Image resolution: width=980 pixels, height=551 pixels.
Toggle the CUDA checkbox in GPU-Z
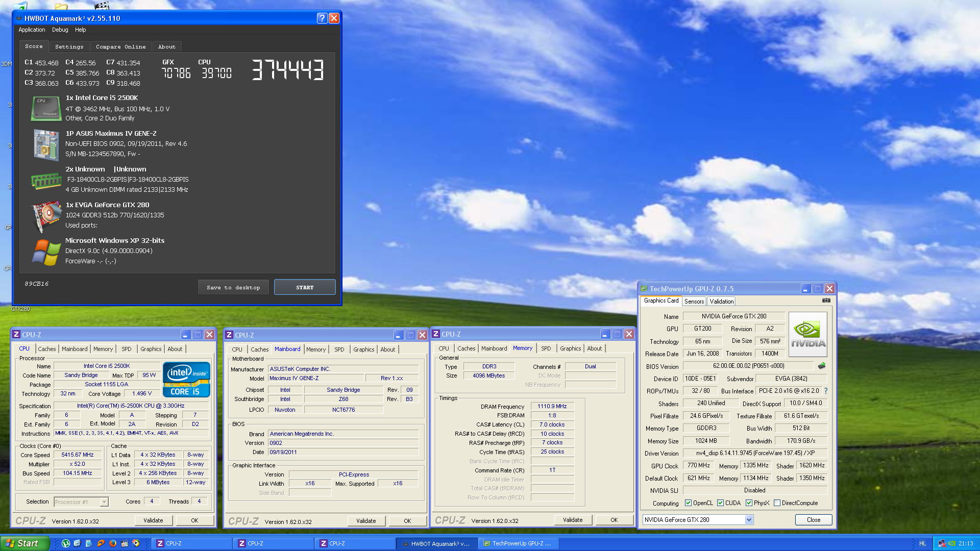click(720, 503)
